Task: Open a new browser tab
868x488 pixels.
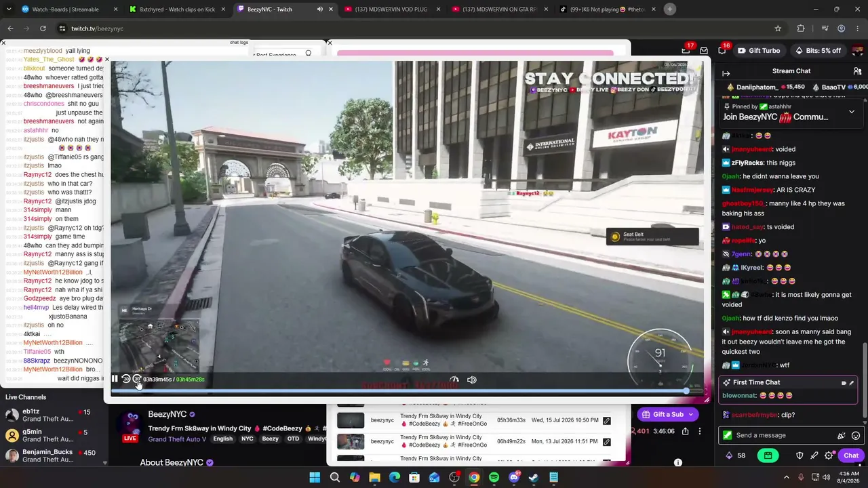Action: (x=670, y=9)
